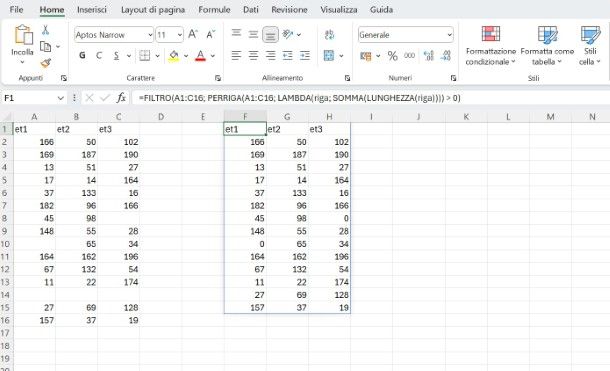Switch to the Inserisci tab
Viewport: 610px width, 371px height.
click(91, 9)
